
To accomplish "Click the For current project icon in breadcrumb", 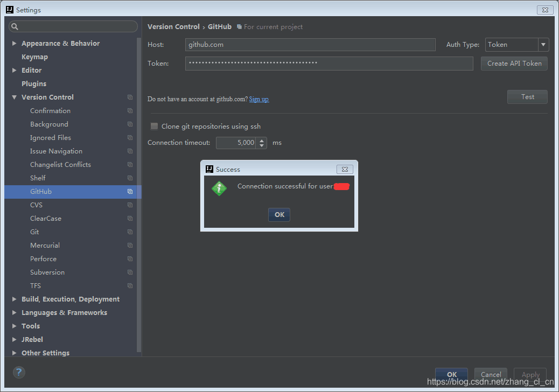I will [x=239, y=27].
